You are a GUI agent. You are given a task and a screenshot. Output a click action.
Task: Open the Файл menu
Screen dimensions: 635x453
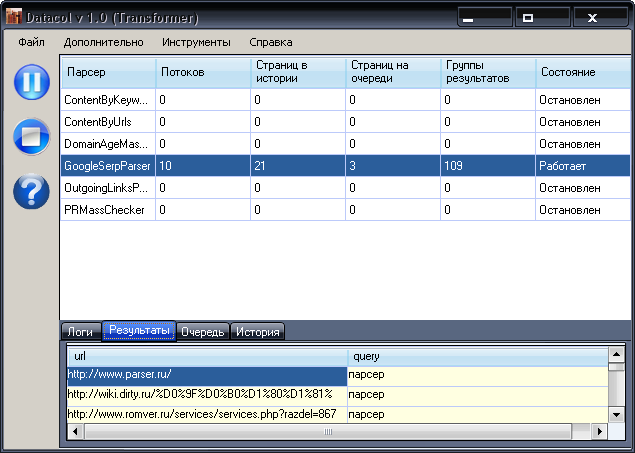(31, 43)
